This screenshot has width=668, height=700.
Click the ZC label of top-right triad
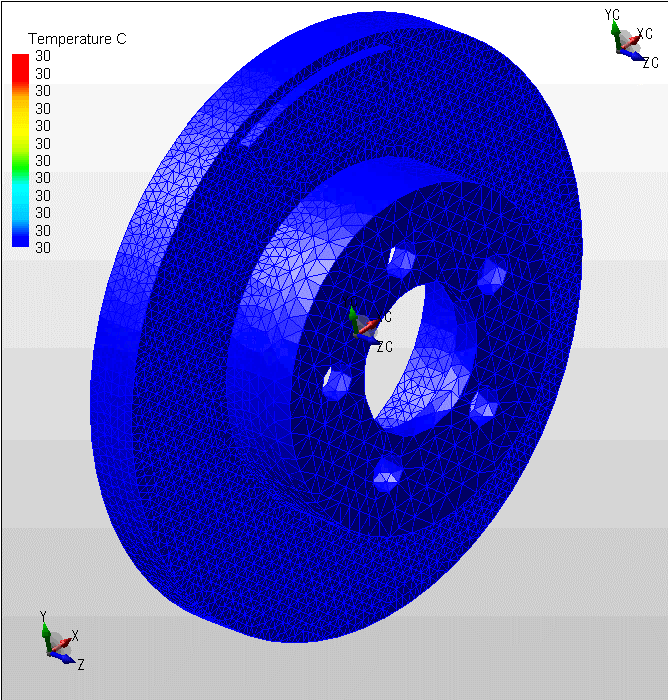pyautogui.click(x=650, y=63)
